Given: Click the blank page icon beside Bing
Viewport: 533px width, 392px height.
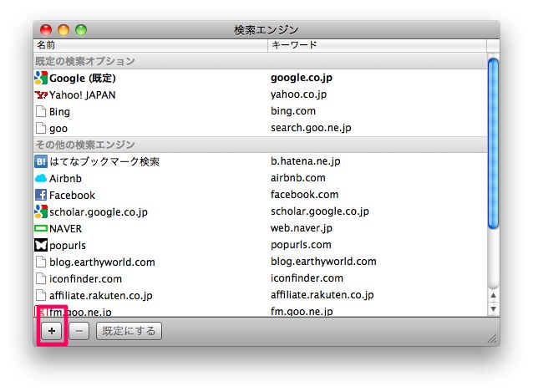Looking at the screenshot, I should click(41, 111).
